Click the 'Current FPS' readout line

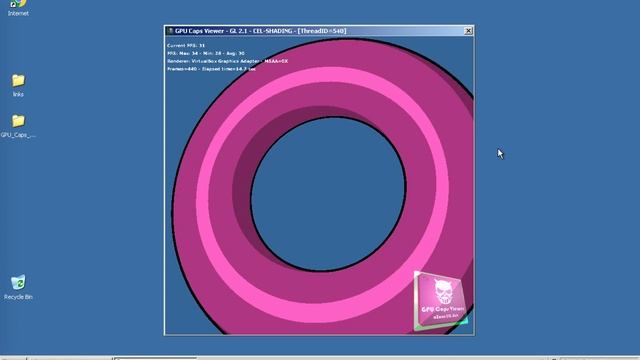coord(186,45)
